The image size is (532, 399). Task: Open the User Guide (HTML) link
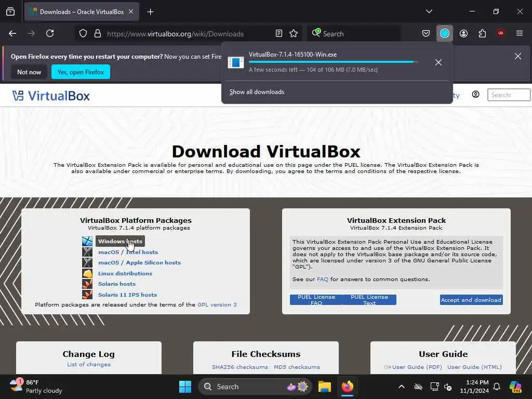pyautogui.click(x=474, y=367)
